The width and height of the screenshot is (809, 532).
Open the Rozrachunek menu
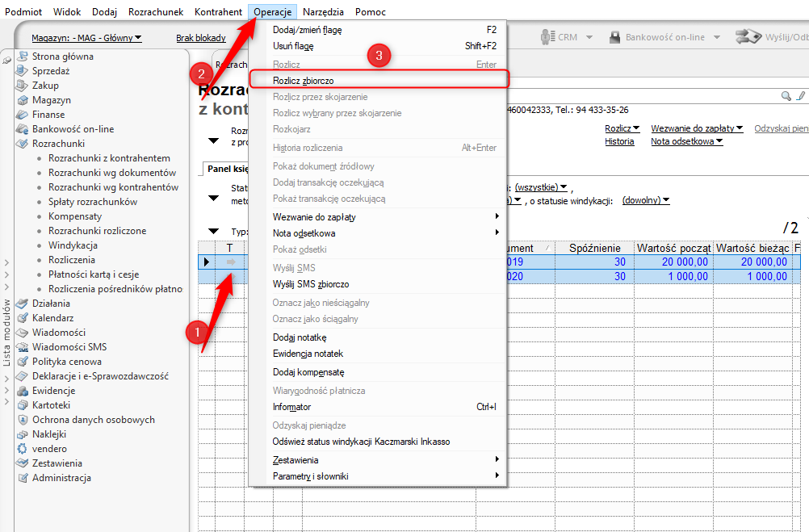click(156, 12)
